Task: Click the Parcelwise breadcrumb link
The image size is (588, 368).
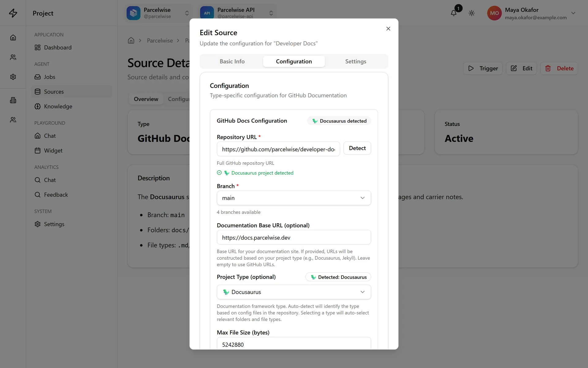Action: (x=160, y=40)
